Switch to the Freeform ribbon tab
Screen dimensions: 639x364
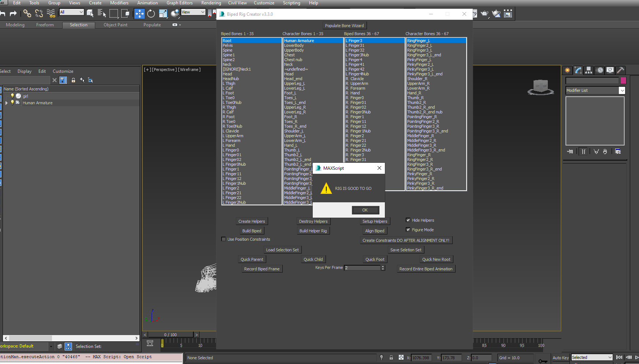tap(45, 25)
